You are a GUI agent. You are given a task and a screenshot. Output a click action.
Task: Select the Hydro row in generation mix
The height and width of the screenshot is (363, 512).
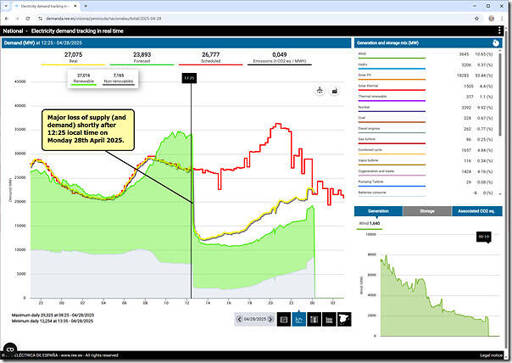coord(425,65)
